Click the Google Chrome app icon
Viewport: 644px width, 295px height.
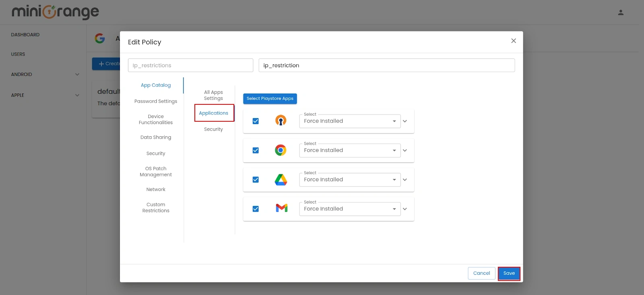[281, 150]
